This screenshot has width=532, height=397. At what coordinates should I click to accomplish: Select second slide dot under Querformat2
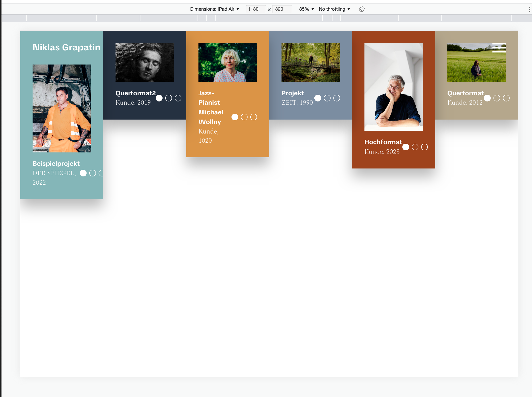pos(168,98)
